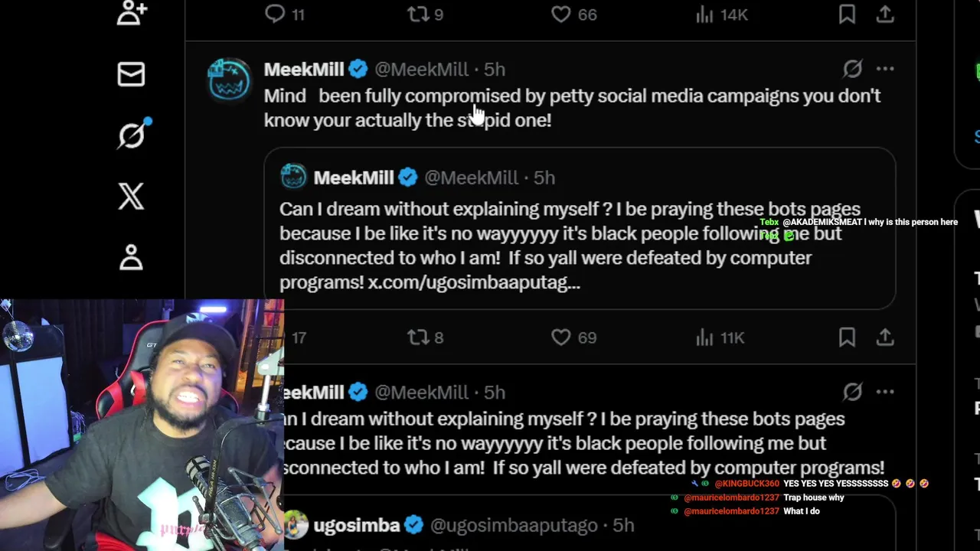Repost the tweet showing 8 reposts

[x=418, y=337]
